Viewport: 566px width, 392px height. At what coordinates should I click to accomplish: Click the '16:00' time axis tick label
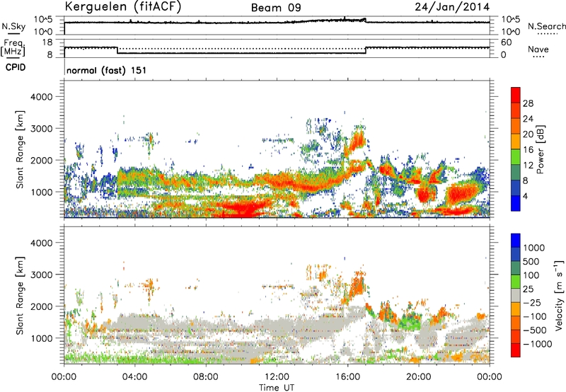coord(347,377)
